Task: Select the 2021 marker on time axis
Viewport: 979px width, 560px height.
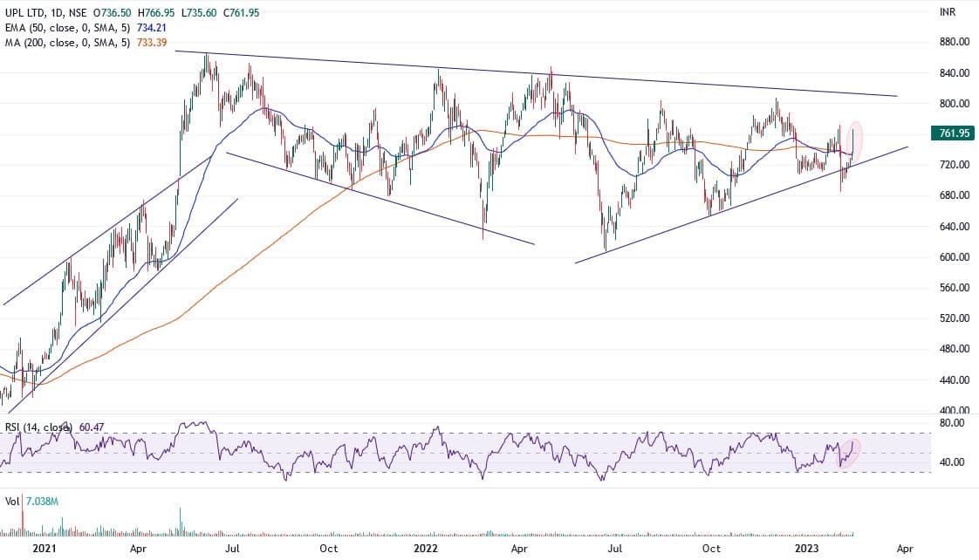Action: pos(44,549)
